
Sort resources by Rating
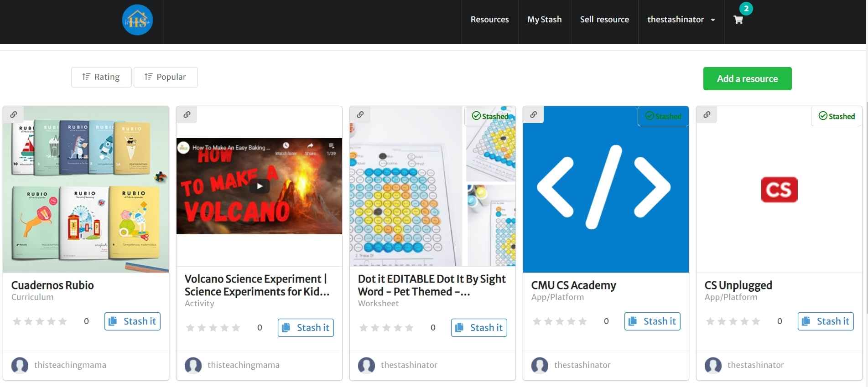pos(101,77)
